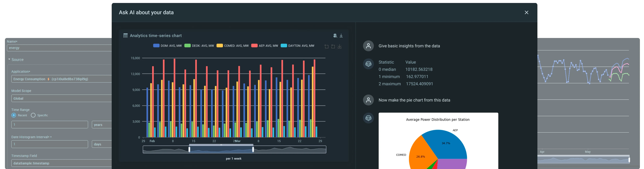The width and height of the screenshot is (644, 169).
Task: Click the zoom reset restore icon
Action: click(333, 47)
